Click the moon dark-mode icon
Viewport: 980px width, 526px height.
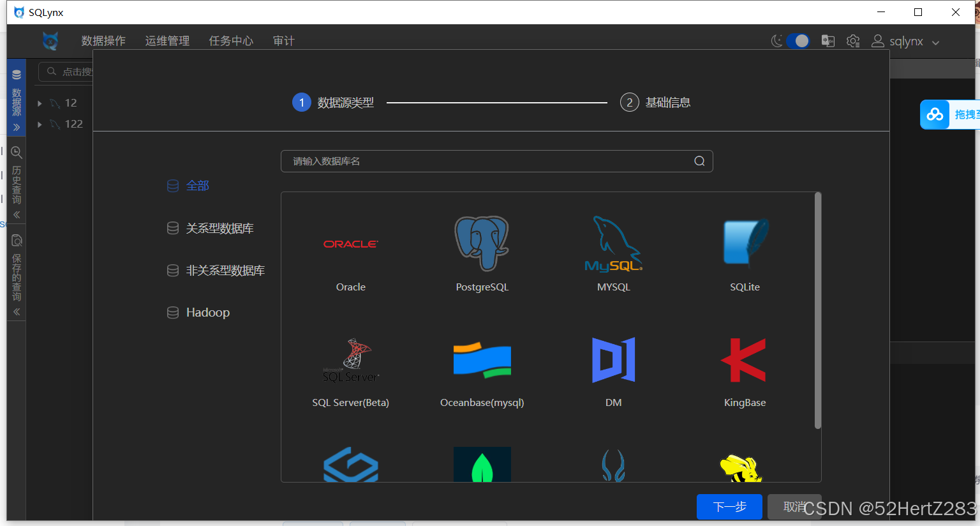click(776, 41)
